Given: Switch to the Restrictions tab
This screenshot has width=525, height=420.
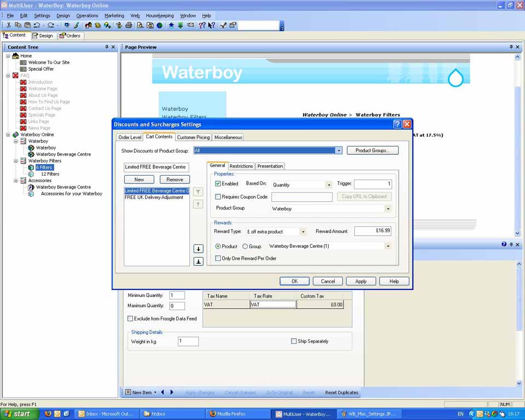Looking at the screenshot, I should click(x=241, y=166).
